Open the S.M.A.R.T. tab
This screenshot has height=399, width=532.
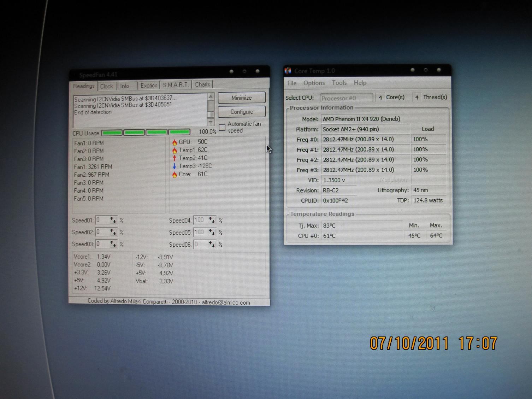pos(176,85)
